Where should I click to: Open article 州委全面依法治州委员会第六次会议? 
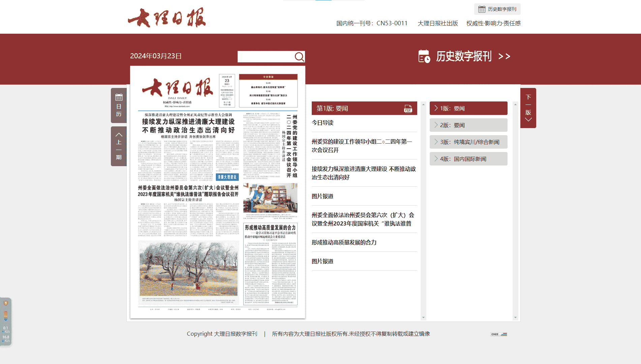point(363,219)
